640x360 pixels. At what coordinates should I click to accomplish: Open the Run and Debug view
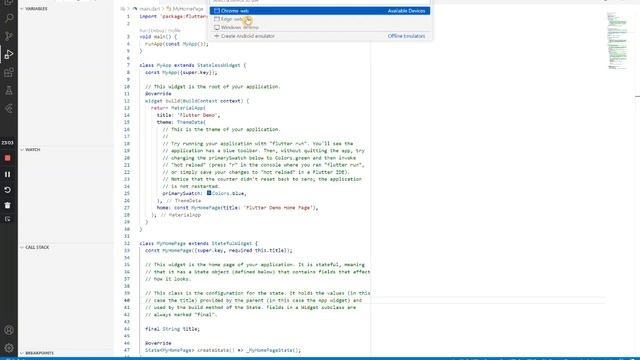[x=9, y=54]
